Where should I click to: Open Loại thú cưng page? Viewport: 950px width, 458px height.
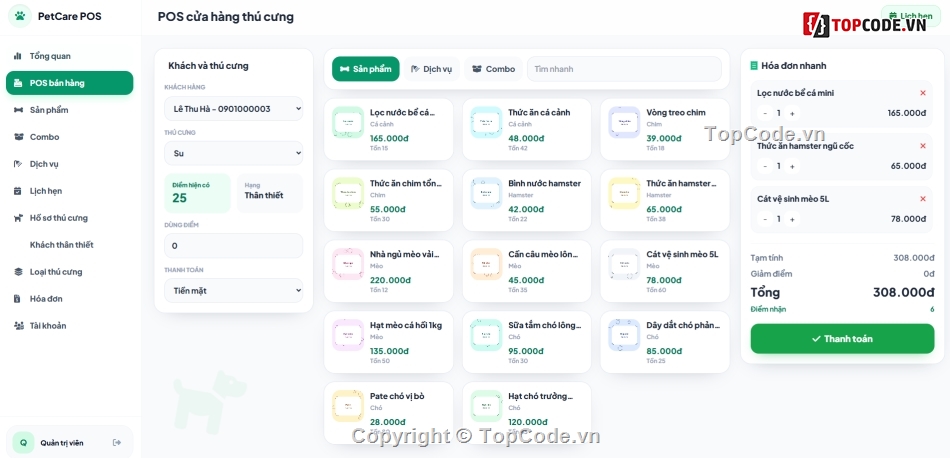[70, 271]
